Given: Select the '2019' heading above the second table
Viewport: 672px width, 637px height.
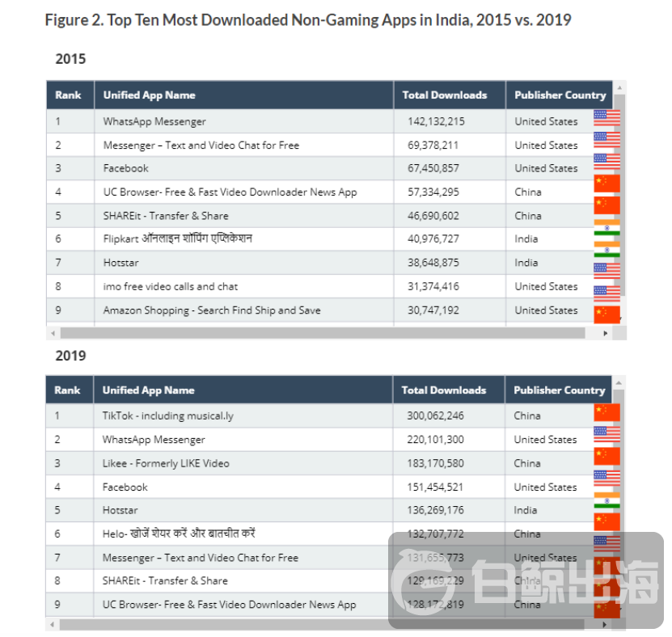Looking at the screenshot, I should [x=70, y=356].
